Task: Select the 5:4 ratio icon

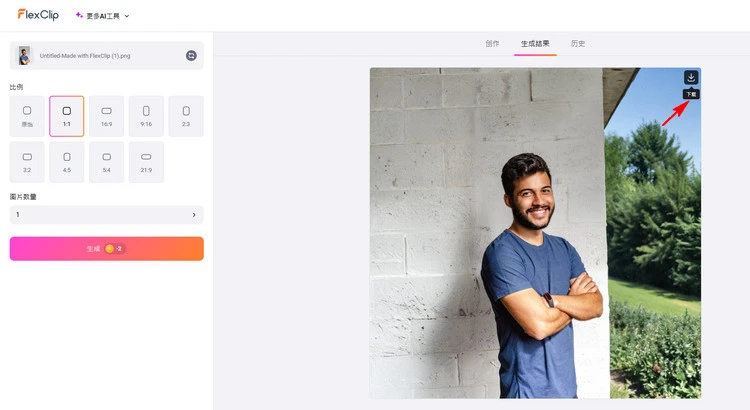Action: 106,162
